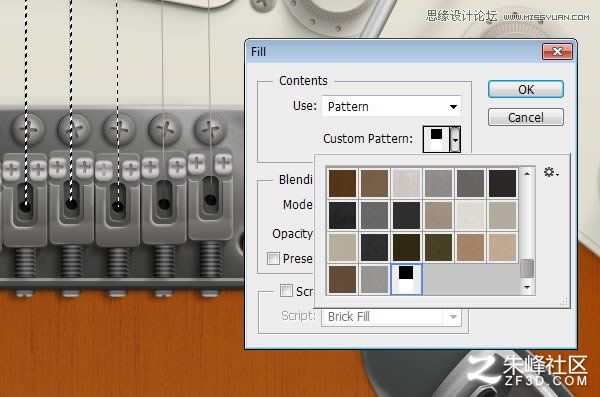Select charcoal swatch, second row first

tap(342, 215)
